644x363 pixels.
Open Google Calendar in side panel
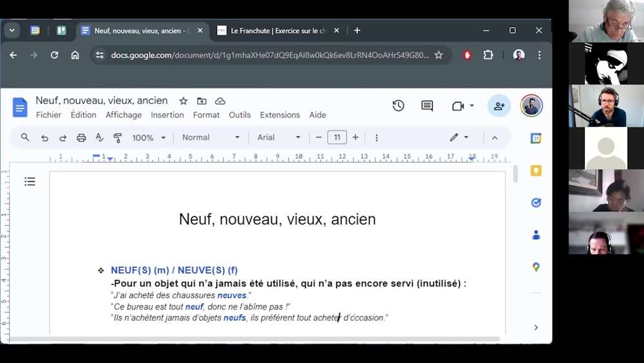point(536,139)
